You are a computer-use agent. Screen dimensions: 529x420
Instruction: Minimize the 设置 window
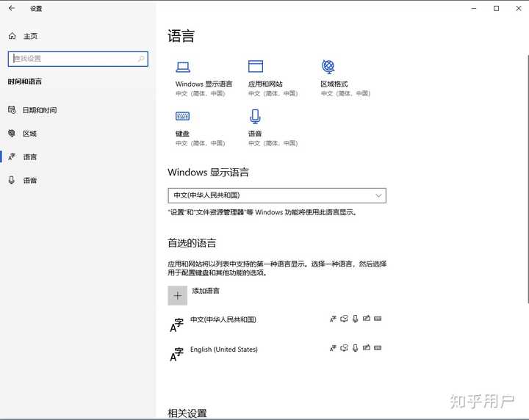coord(474,8)
